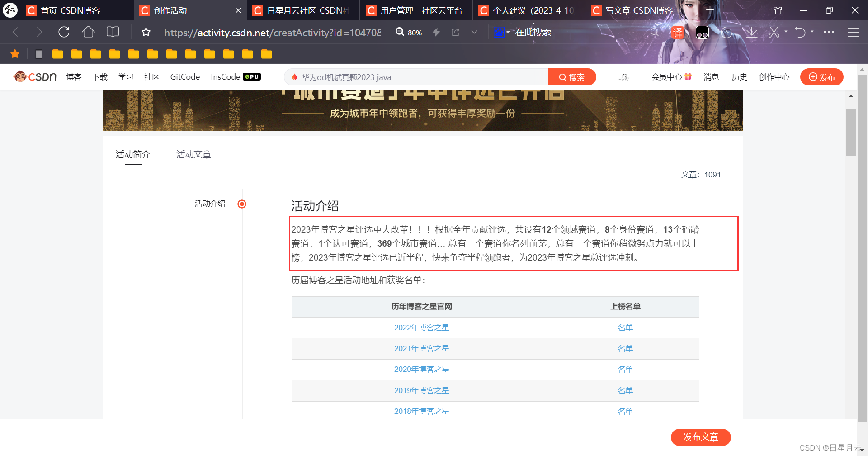
Task: Click the bookmarks bar star icon
Action: tap(15, 54)
